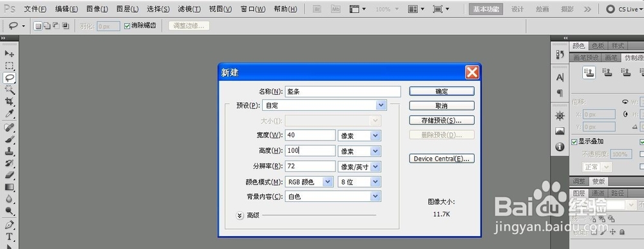
Task: Open the Paragraph panel icon
Action: (560, 93)
